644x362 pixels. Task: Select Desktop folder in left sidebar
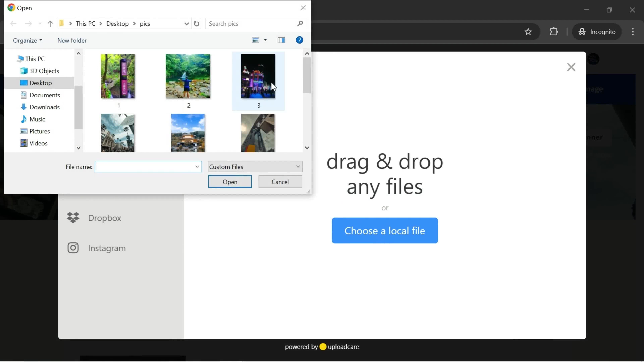click(40, 83)
